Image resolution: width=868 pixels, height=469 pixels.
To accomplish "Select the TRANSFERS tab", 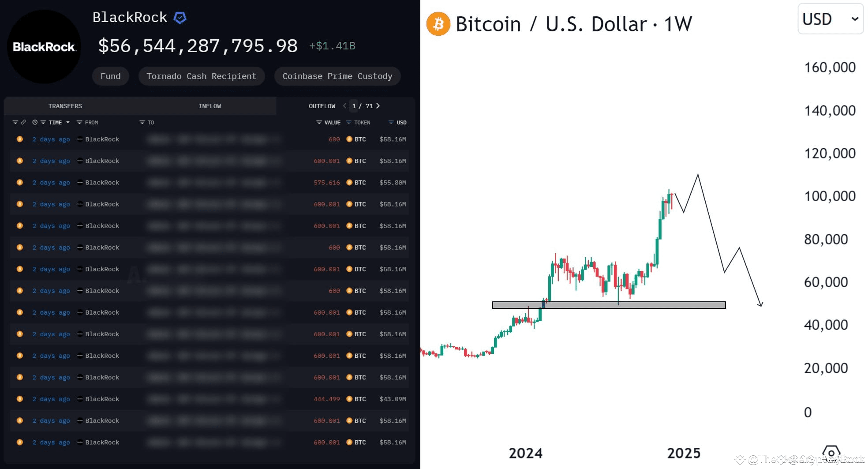I will (65, 106).
